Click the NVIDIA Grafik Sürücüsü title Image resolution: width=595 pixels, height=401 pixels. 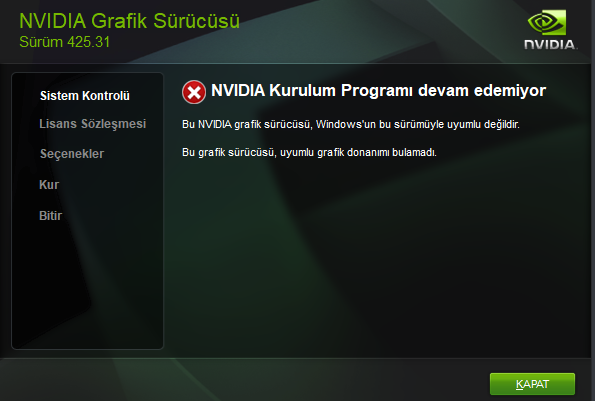click(129, 21)
